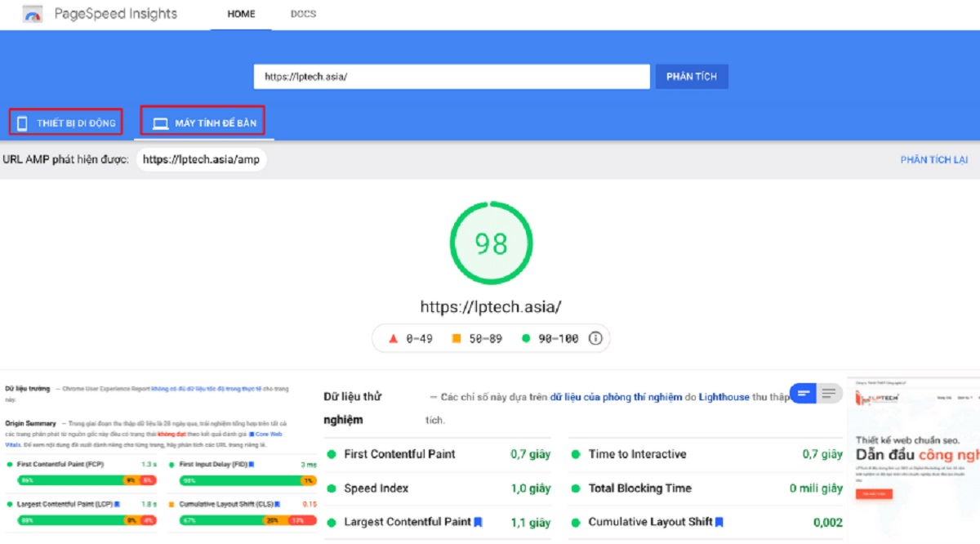
Task: Switch to MÁY TÍNH ĐỂ BÀN desktop tab
Action: [x=203, y=123]
